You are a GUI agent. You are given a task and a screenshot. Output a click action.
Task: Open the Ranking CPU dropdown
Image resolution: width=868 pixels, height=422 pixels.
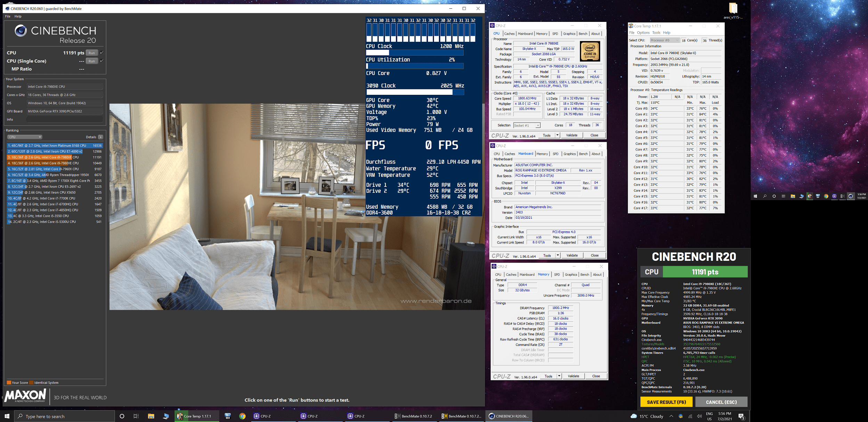tap(25, 137)
